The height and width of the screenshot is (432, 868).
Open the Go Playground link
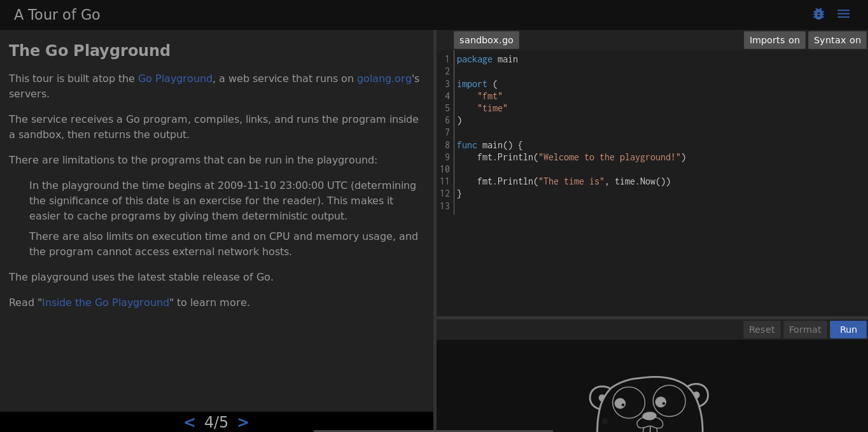(x=175, y=78)
